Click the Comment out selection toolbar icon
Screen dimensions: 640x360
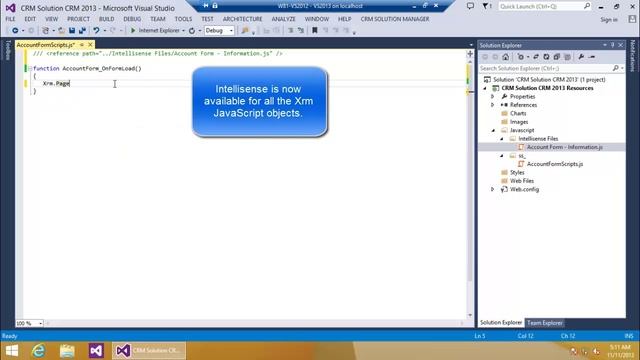290,31
